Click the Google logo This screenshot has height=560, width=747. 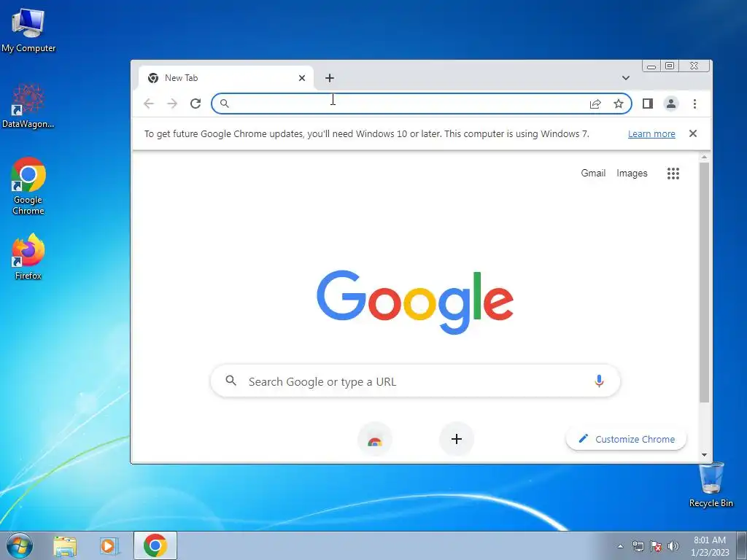click(415, 302)
